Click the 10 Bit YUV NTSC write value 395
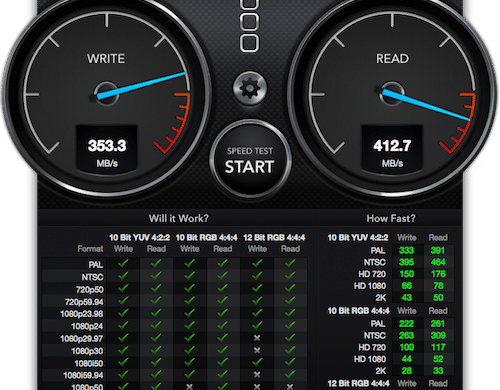This screenshot has height=390, width=500. point(407,262)
